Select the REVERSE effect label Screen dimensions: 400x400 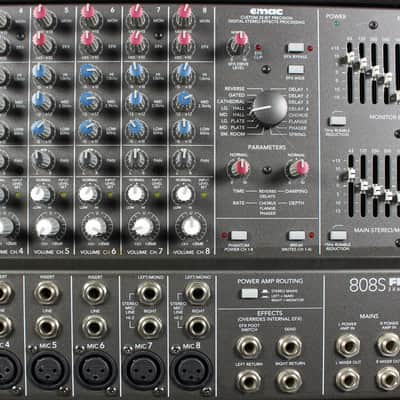pyautogui.click(x=234, y=89)
